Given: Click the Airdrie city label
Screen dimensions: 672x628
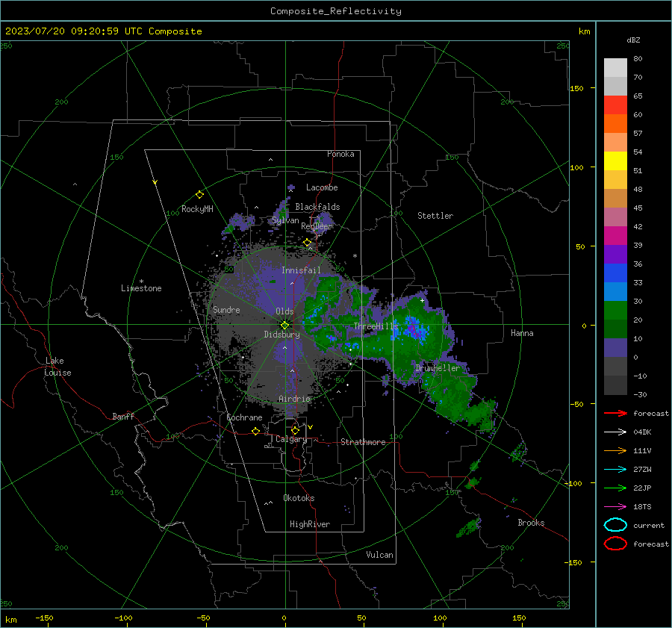Looking at the screenshot, I should [x=294, y=399].
